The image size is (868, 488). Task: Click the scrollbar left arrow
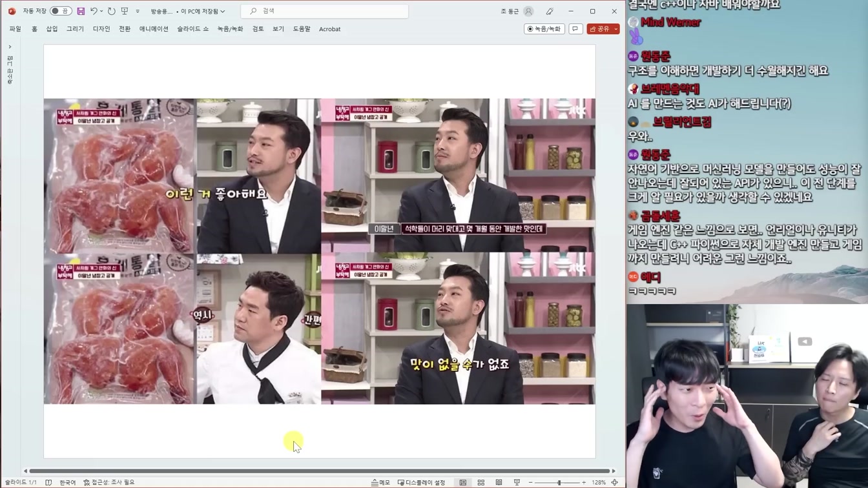coord(25,471)
